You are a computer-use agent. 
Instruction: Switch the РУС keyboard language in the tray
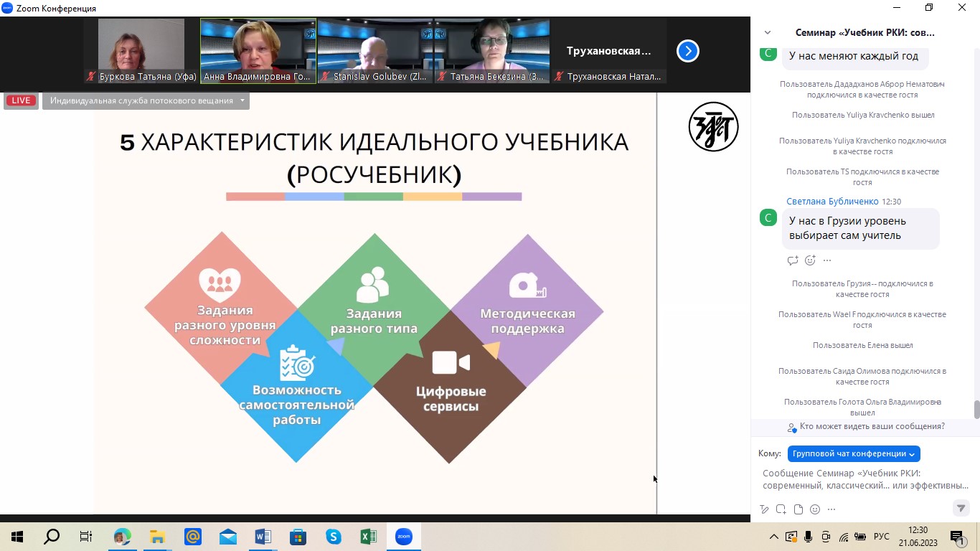coord(881,537)
